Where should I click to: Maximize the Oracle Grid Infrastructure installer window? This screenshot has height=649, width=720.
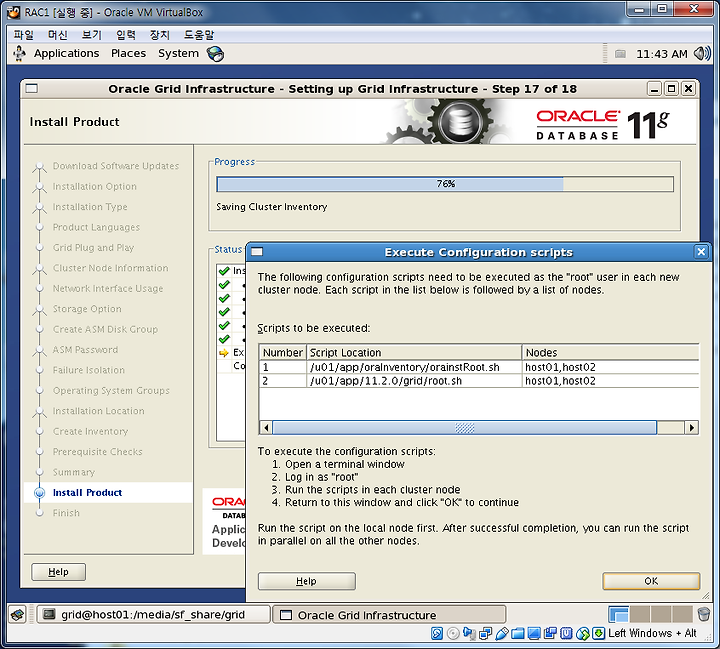coord(671,89)
